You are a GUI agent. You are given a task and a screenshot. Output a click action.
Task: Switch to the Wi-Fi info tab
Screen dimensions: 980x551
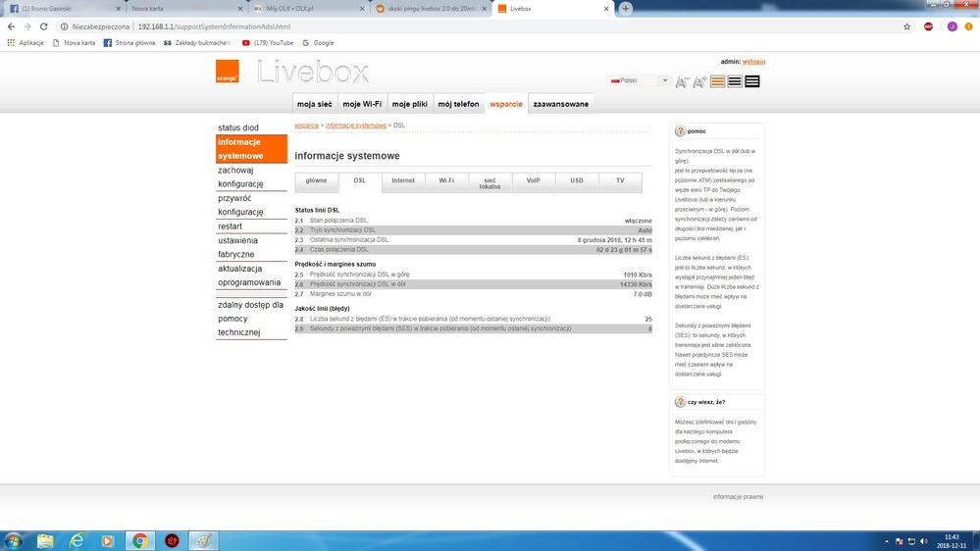tap(446, 181)
